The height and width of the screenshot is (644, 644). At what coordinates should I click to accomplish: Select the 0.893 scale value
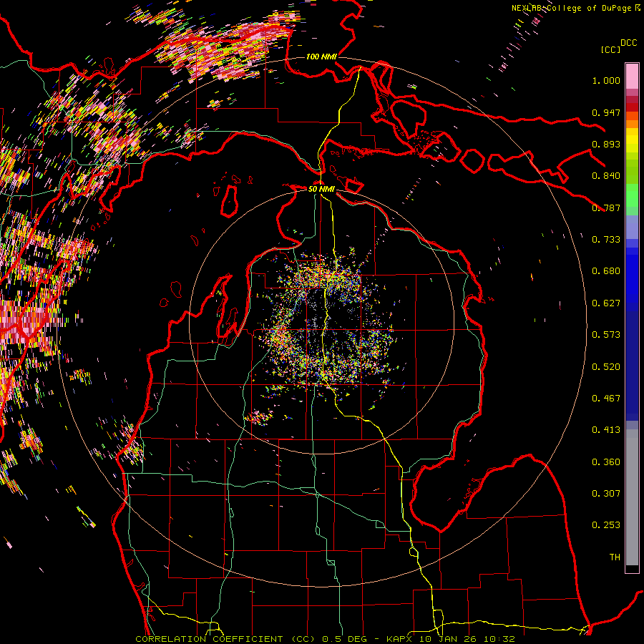pos(606,144)
